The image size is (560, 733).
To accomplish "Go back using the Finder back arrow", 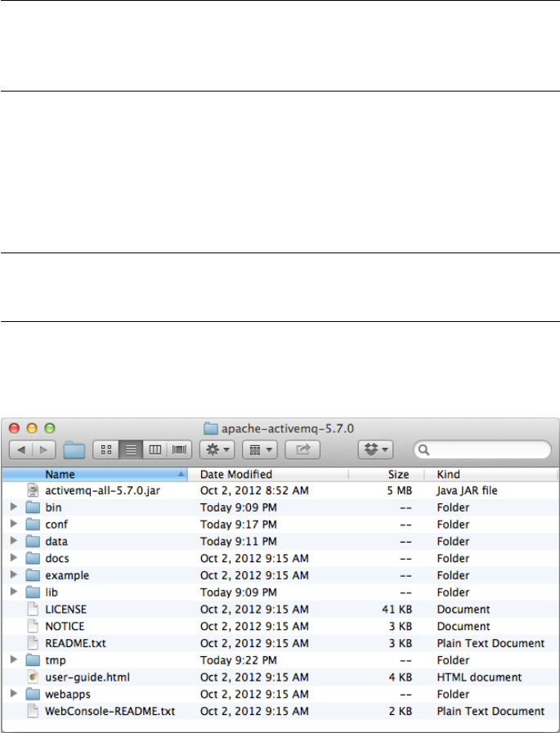I will pyautogui.click(x=21, y=449).
